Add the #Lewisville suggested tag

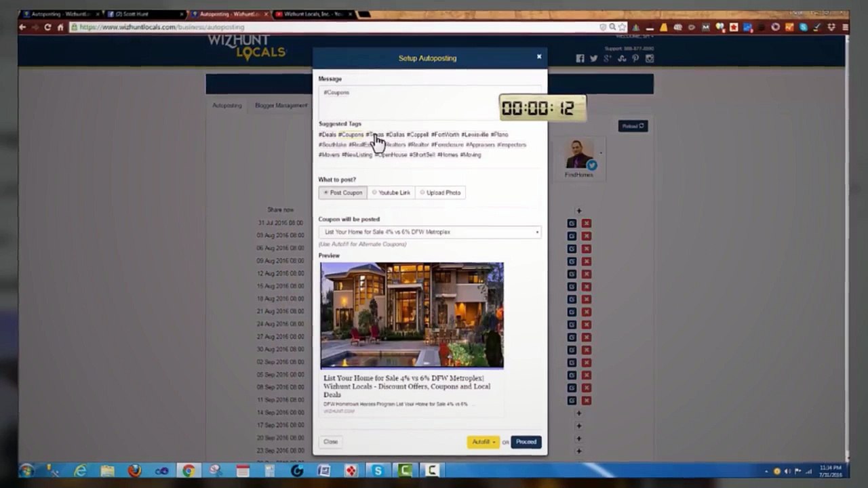[475, 134]
